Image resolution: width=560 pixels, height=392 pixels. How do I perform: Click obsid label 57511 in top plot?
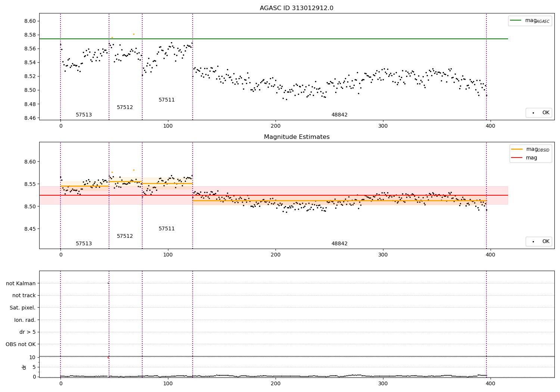167,100
